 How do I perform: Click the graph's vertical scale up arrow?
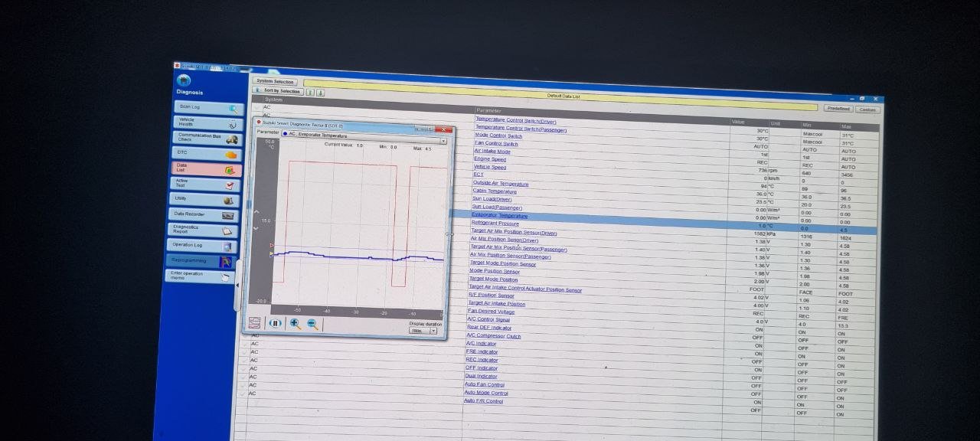pos(256,212)
